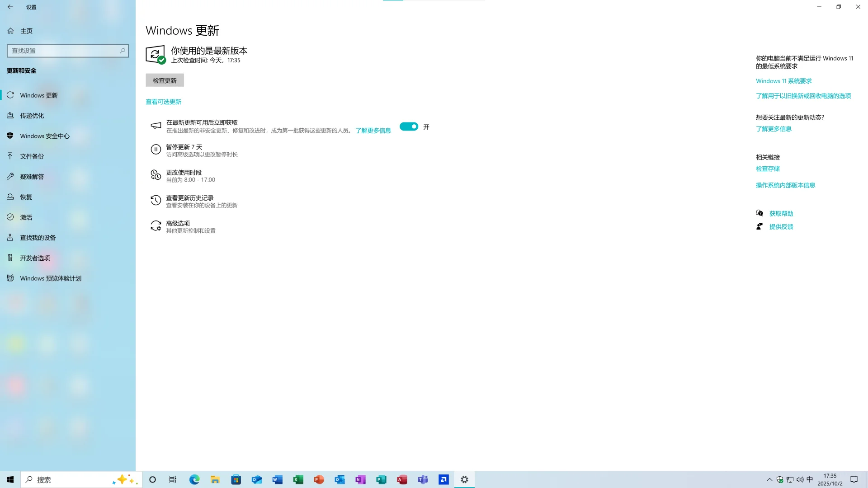Click the home icon next to 主页

coord(10,30)
